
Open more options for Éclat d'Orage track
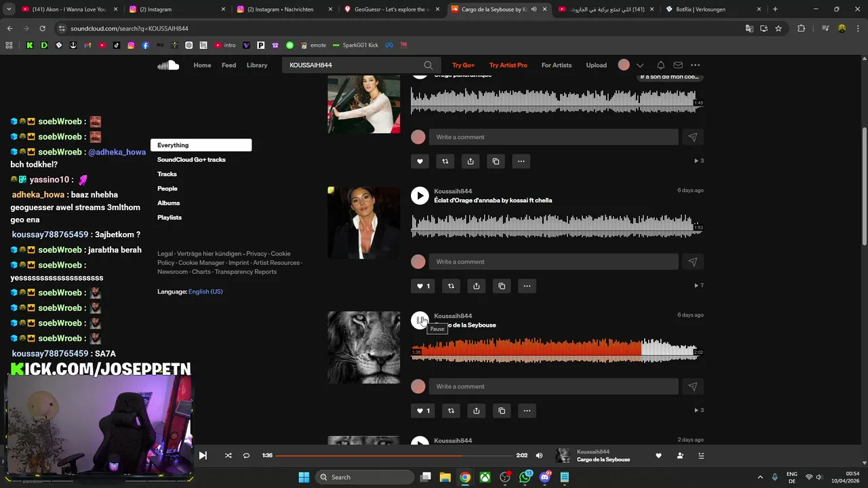coord(527,286)
